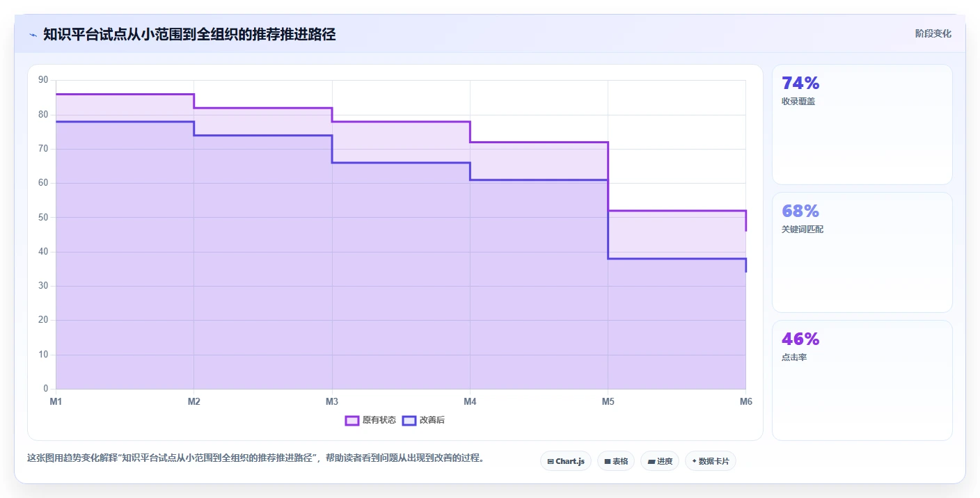Click the 50 y-axis tick label
The image size is (980, 498).
(x=43, y=218)
